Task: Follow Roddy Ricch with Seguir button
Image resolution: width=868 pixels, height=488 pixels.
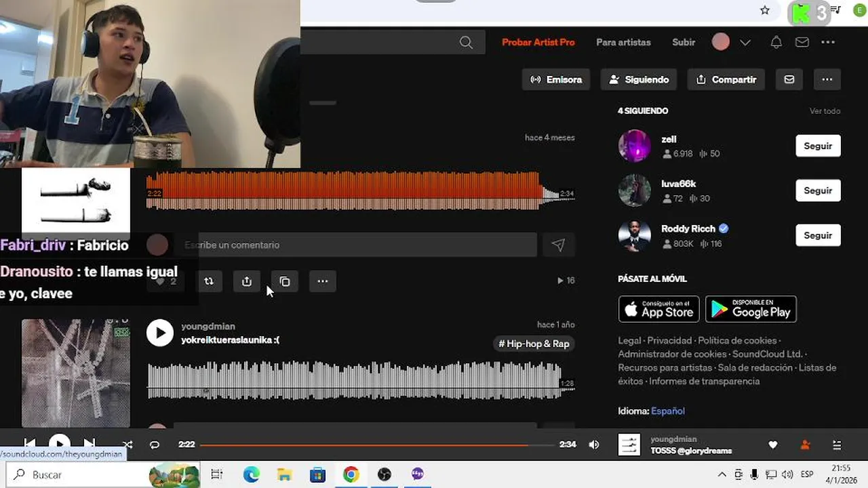Action: 818,235
